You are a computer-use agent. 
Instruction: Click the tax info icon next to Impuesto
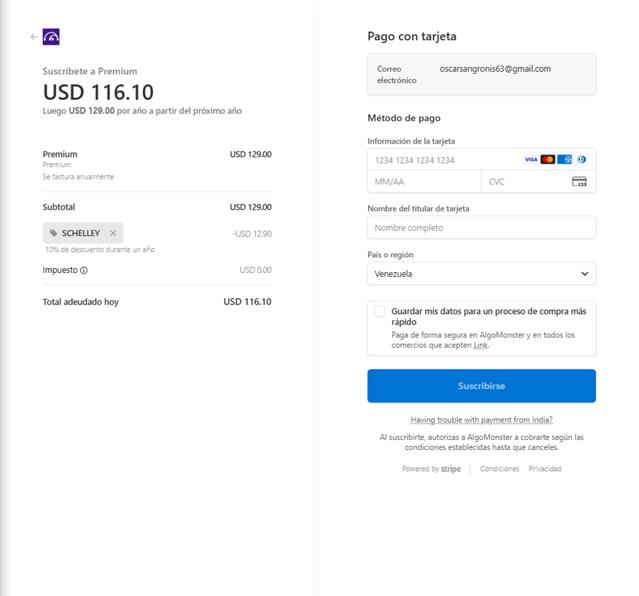pos(84,270)
